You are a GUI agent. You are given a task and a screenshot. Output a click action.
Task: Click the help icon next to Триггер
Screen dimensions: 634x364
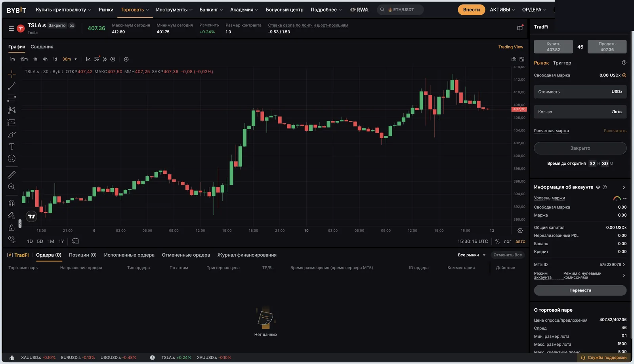click(624, 63)
